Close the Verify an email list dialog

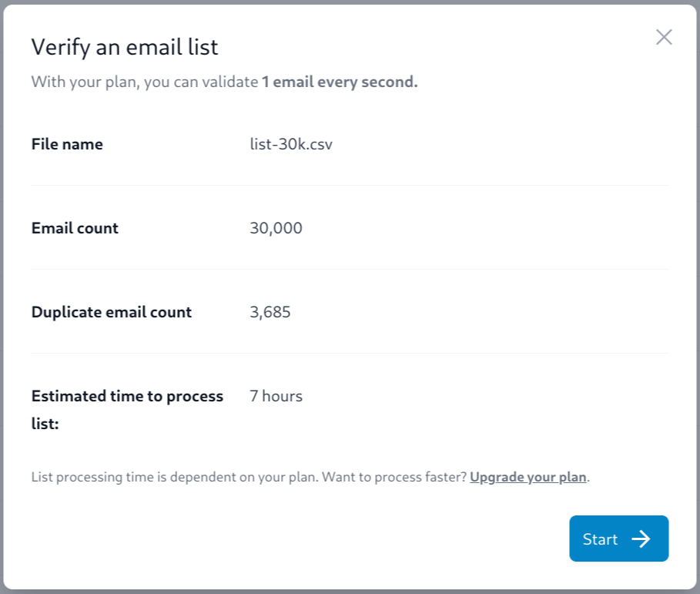pos(664,37)
